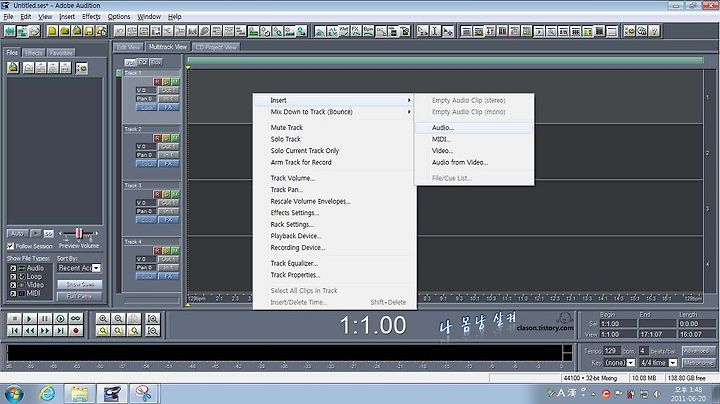720x404 pixels.
Task: Click Go to Beginning transport button
Action: [x=14, y=331]
